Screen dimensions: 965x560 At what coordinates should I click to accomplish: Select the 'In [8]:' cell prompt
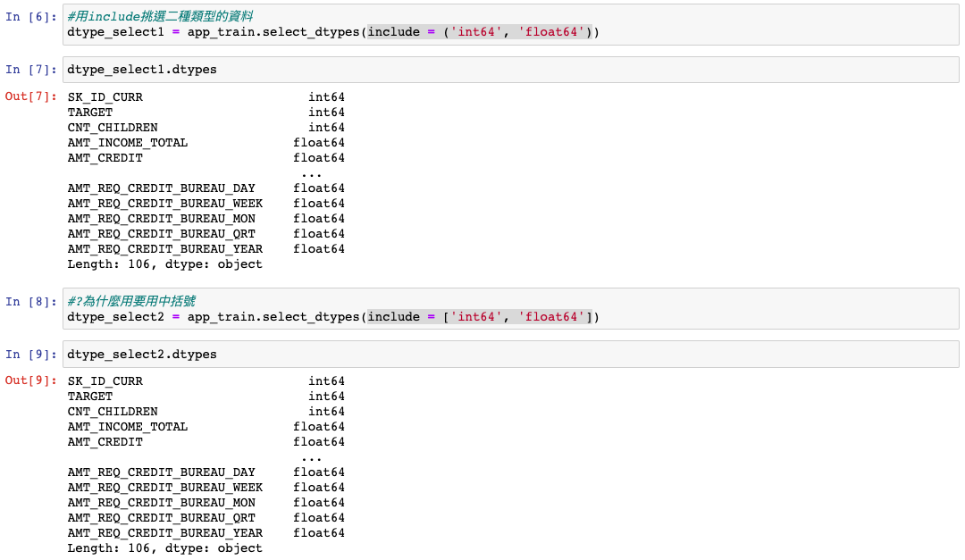pos(31,302)
